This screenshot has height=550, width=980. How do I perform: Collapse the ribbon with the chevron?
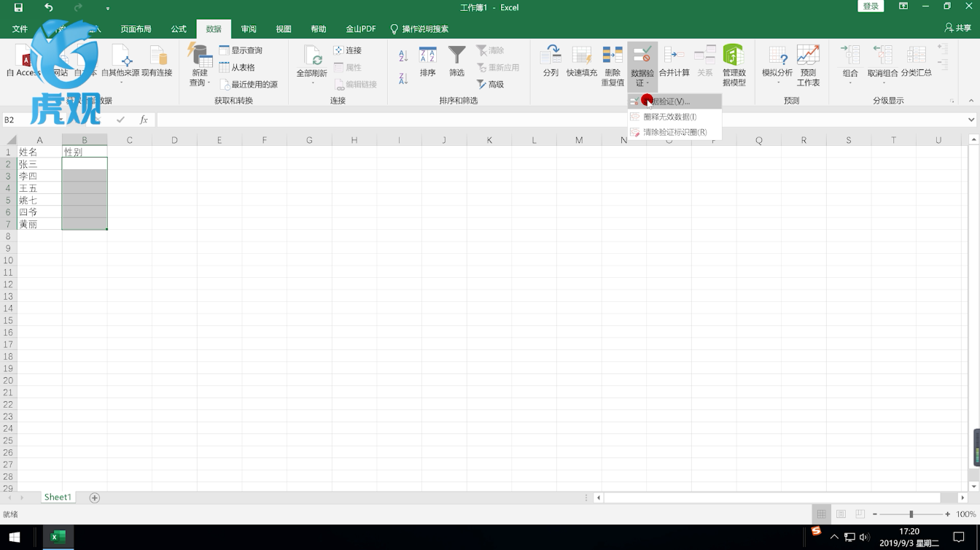click(x=971, y=101)
